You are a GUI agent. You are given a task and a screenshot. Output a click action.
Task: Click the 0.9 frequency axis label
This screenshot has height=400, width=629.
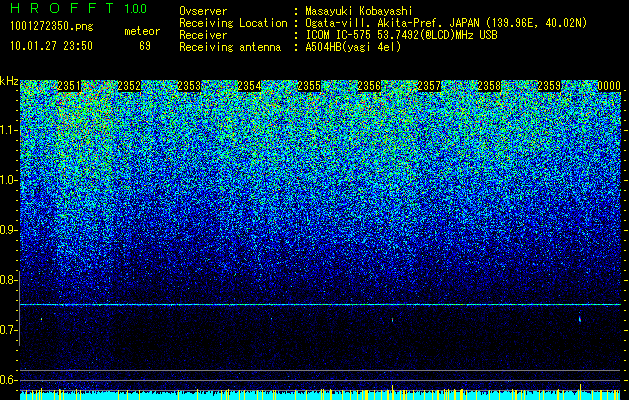point(8,230)
